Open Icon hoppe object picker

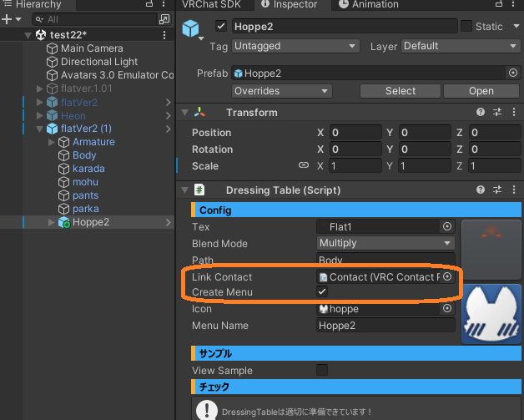[447, 308]
